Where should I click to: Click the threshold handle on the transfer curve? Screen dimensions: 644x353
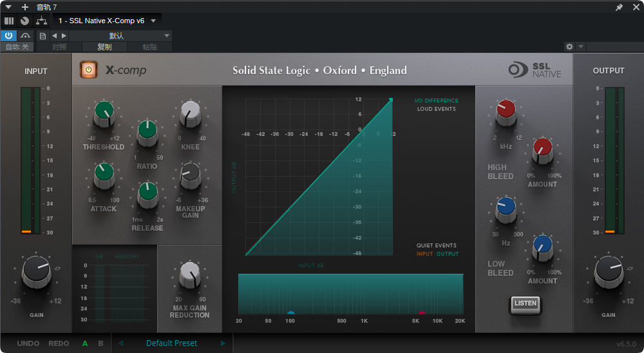click(391, 100)
